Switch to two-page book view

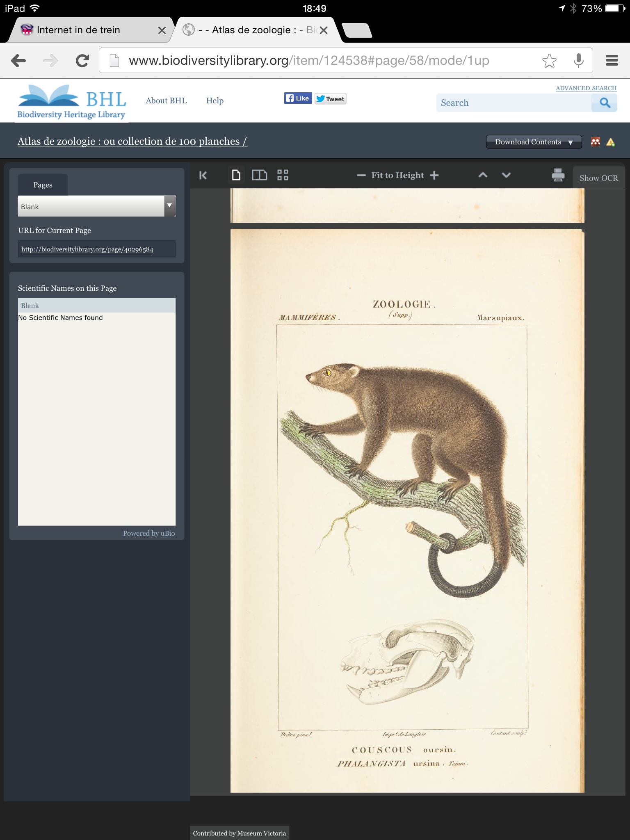(x=259, y=176)
